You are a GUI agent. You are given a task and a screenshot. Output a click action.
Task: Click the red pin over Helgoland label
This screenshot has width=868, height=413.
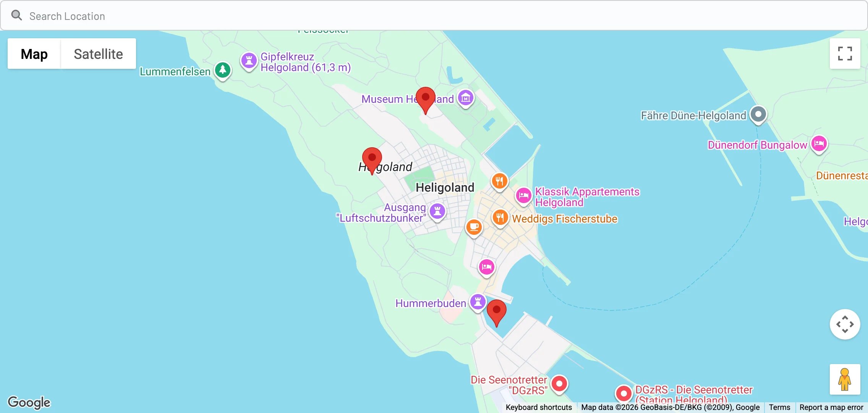(372, 161)
